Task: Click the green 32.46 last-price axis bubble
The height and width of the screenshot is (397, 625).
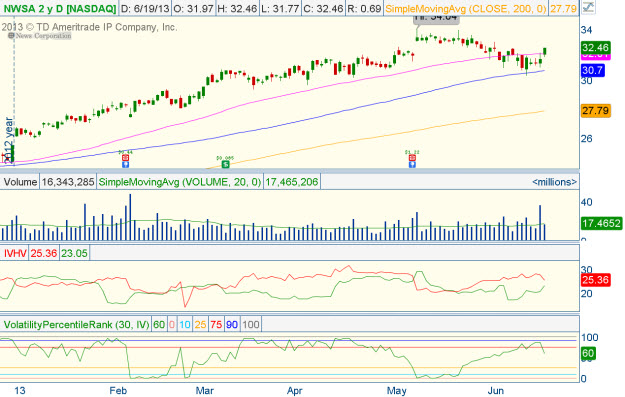Action: (x=596, y=48)
